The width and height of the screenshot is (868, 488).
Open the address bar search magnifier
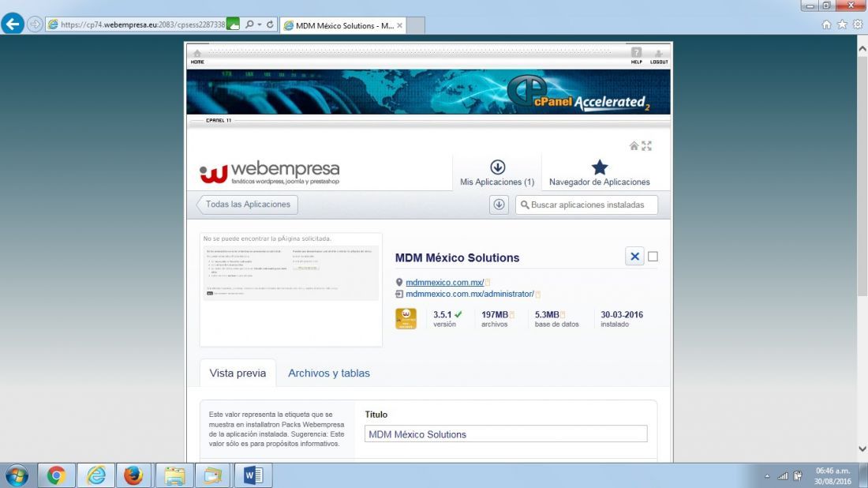[249, 24]
